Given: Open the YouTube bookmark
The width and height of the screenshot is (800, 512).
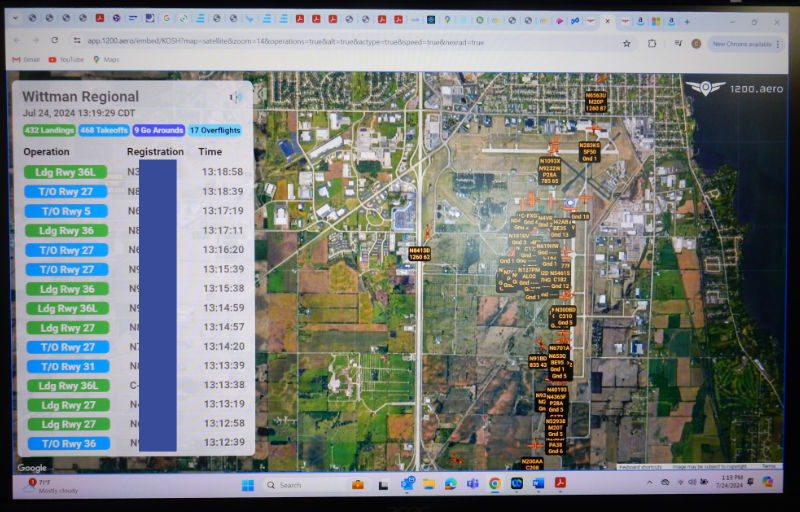Looking at the screenshot, I should [65, 60].
